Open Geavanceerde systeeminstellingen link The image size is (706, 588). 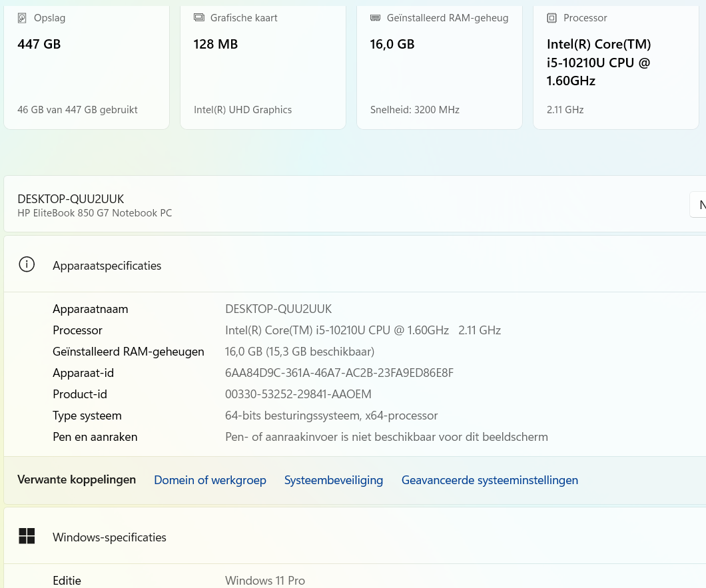pos(490,480)
